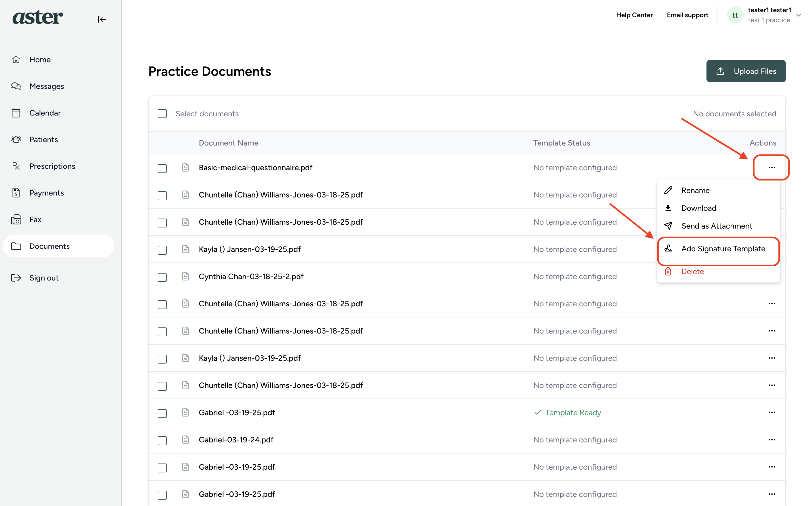Open Cynthia Chan-03-18-25-2.pdf document name
812x506 pixels.
[251, 276]
